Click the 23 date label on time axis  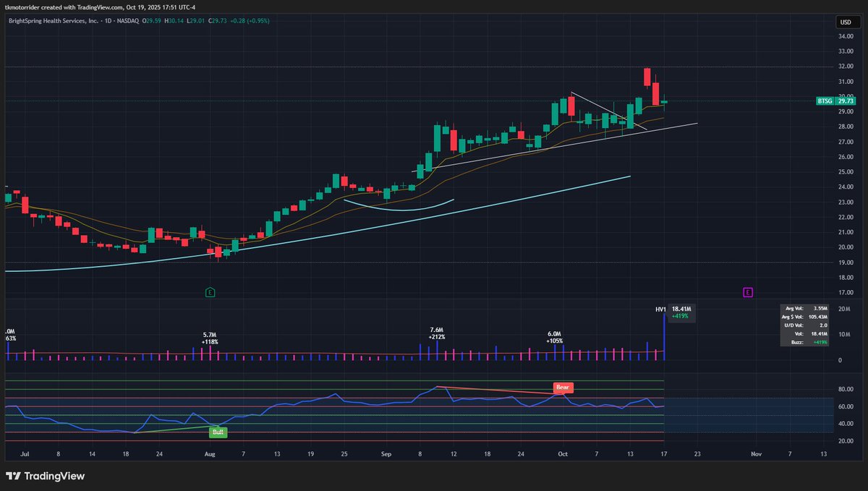point(697,454)
